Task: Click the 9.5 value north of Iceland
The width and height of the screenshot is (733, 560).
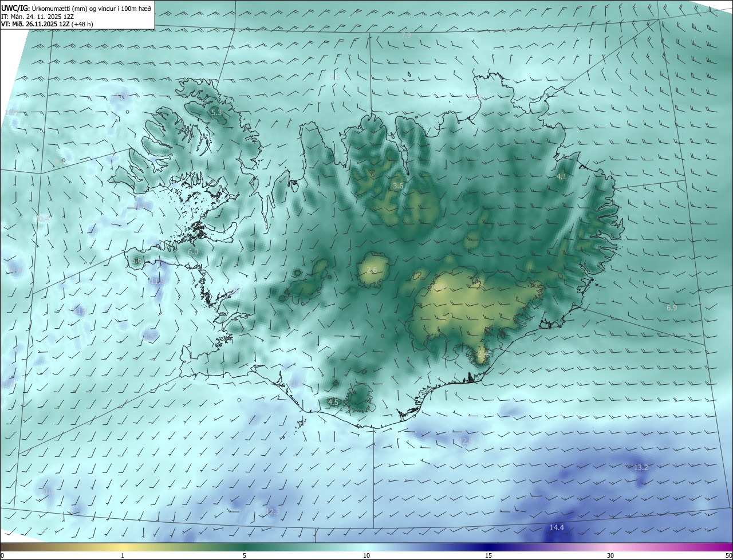Action: (x=335, y=77)
